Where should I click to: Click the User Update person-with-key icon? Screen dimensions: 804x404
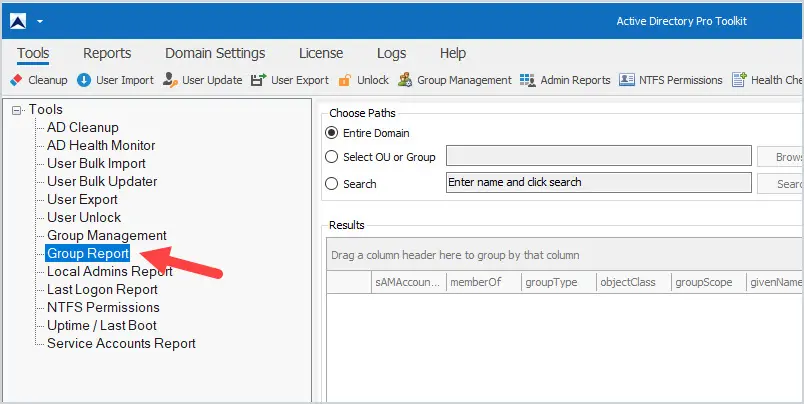[170, 80]
